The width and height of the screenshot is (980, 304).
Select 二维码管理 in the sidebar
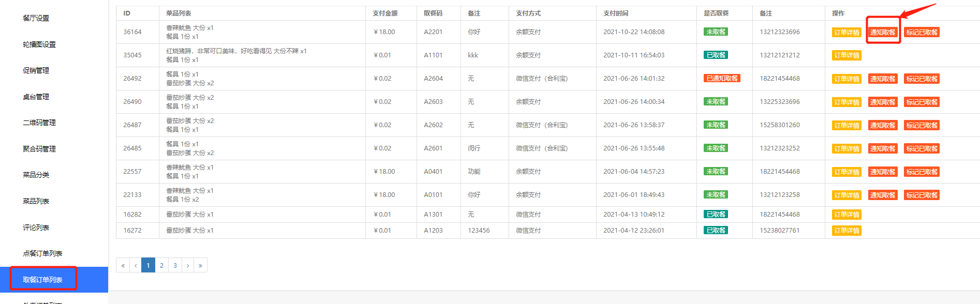pyautogui.click(x=39, y=123)
